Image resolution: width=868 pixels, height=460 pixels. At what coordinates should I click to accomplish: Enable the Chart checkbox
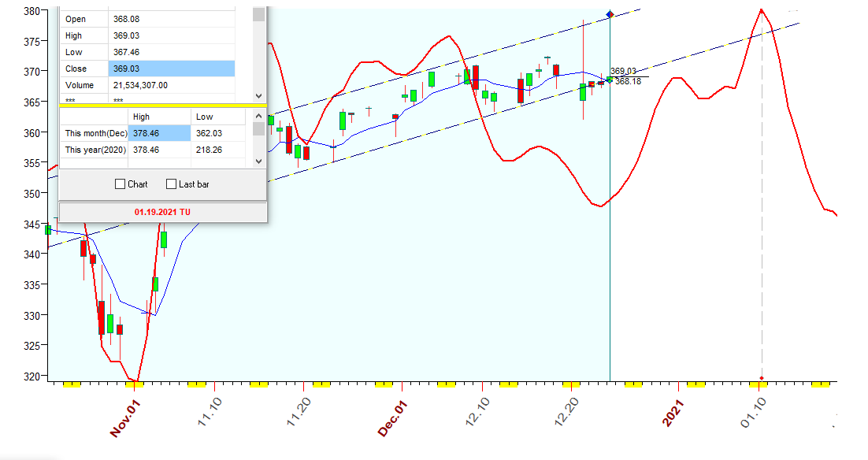[121, 184]
